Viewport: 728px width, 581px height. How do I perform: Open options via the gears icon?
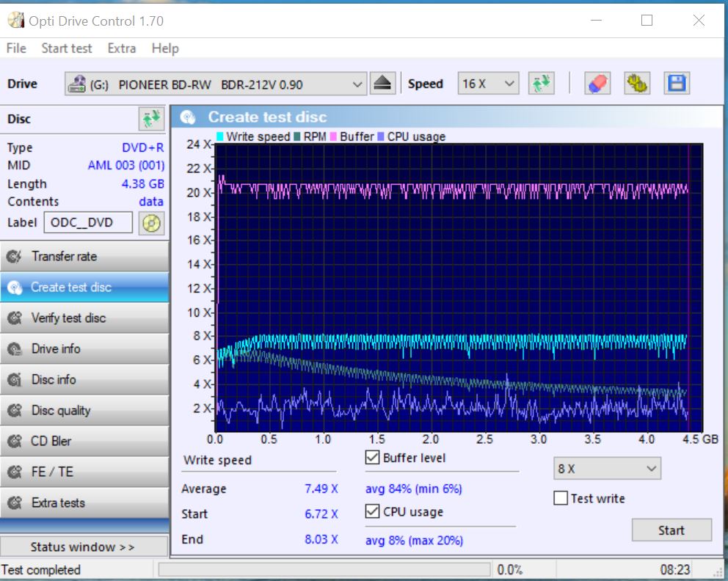pos(636,84)
